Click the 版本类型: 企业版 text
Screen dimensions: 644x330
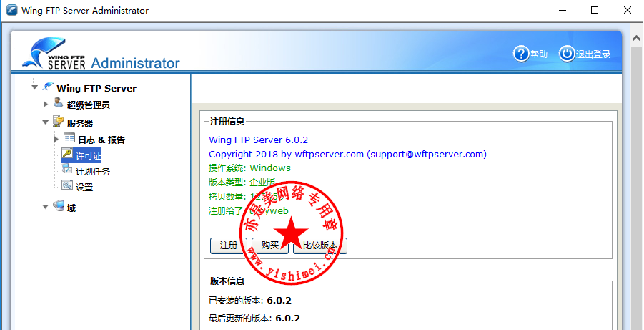coord(242,183)
